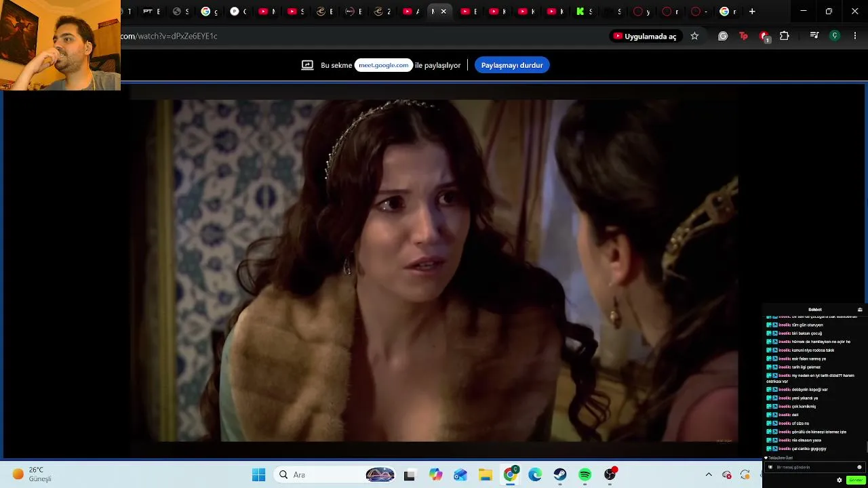The height and width of the screenshot is (488, 868).
Task: Open the Chrome three-dot menu
Action: pyautogui.click(x=855, y=36)
